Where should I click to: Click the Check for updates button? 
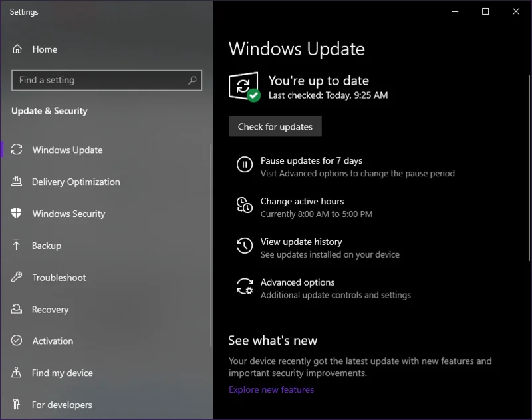[x=275, y=126]
